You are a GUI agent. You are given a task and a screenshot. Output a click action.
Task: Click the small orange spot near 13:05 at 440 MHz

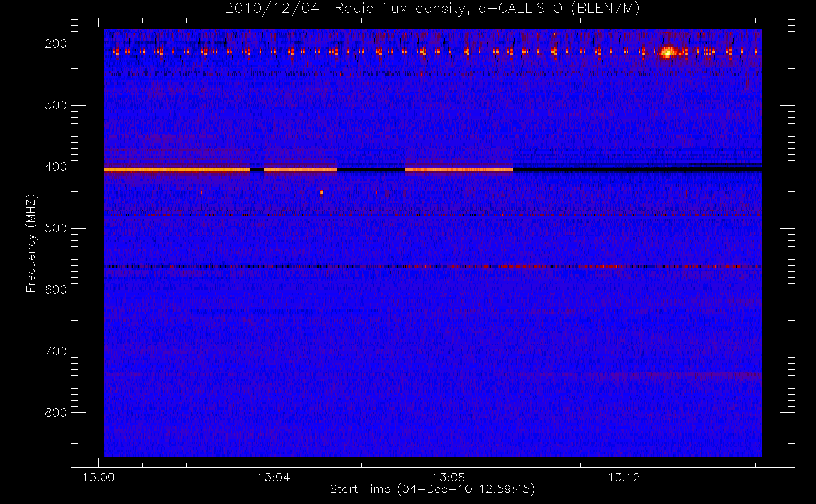click(x=321, y=192)
